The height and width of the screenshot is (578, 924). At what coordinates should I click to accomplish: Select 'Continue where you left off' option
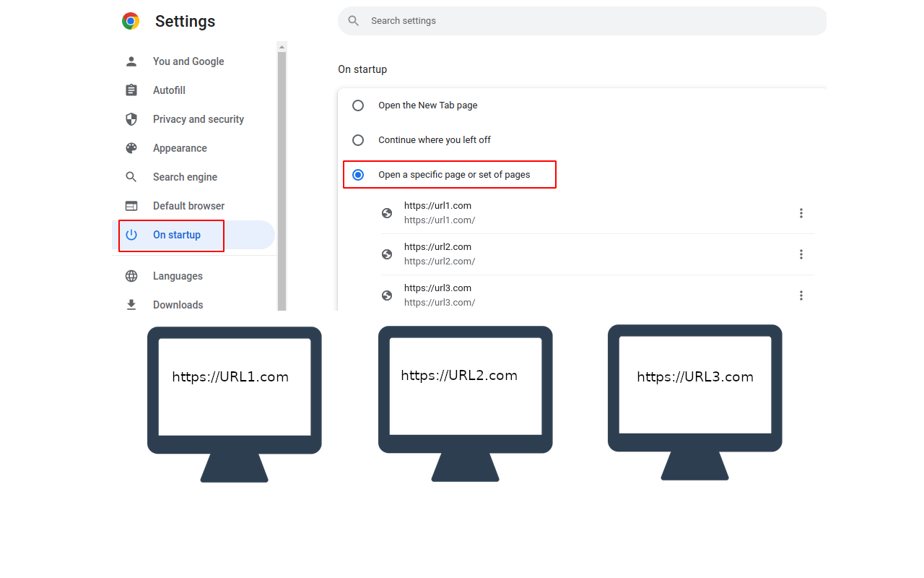[358, 140]
